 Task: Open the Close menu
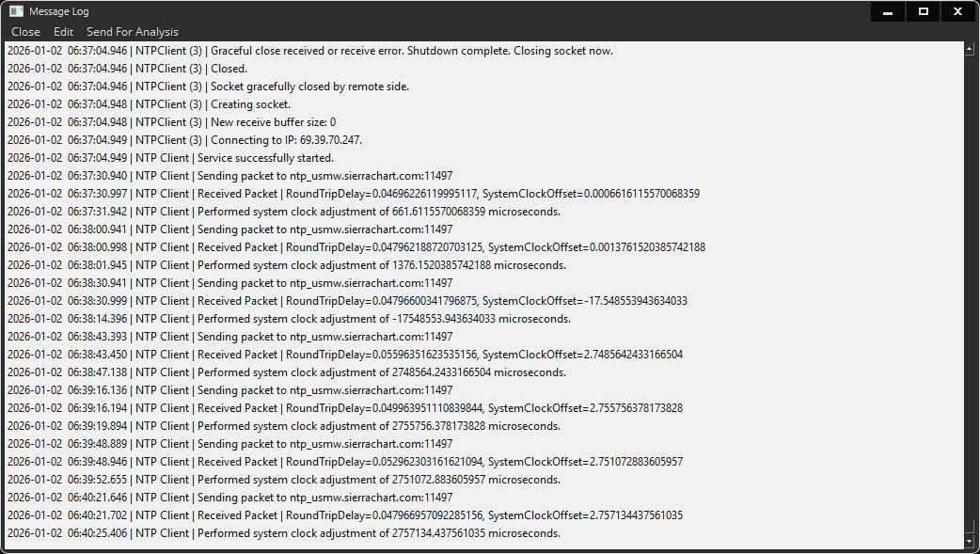tap(25, 32)
